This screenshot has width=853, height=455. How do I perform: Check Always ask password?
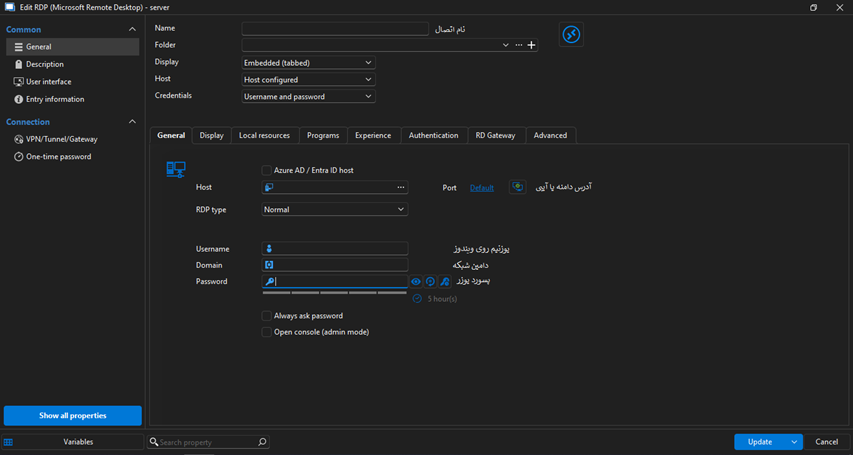267,316
